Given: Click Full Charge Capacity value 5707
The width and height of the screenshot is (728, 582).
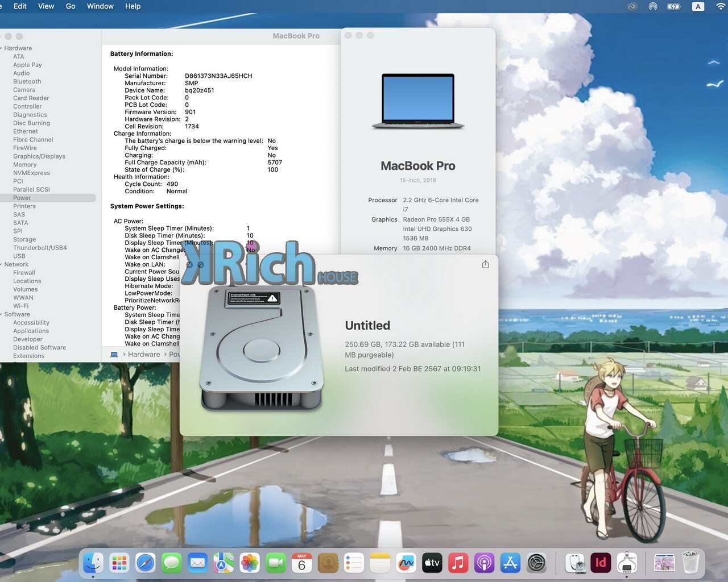Looking at the screenshot, I should [275, 163].
